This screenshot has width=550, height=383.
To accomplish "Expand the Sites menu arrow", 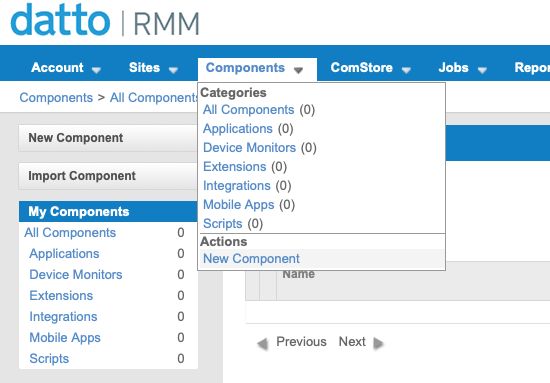I will click(173, 70).
